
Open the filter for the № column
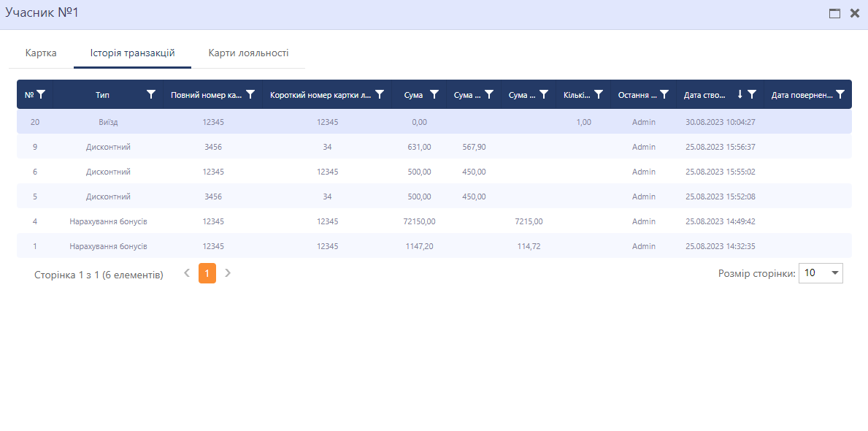point(42,94)
